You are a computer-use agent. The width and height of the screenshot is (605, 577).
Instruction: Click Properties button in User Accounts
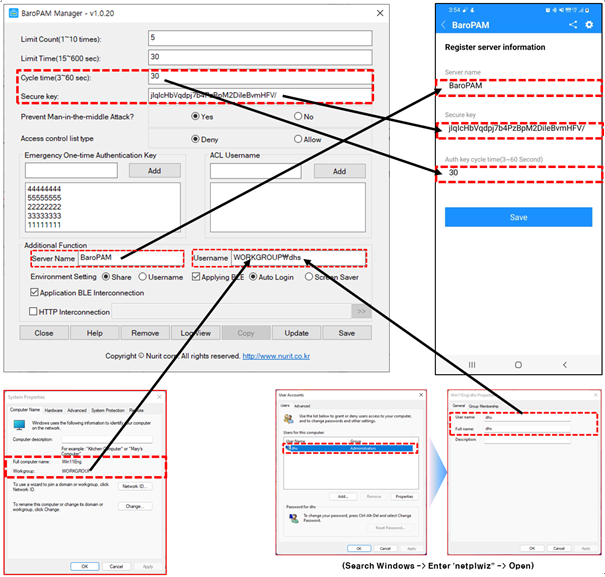tap(404, 496)
